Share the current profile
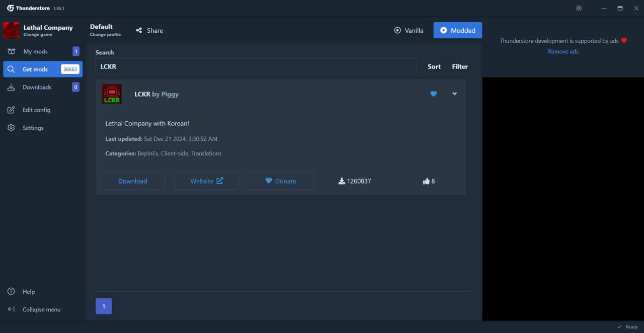This screenshot has height=333, width=644. pos(149,30)
